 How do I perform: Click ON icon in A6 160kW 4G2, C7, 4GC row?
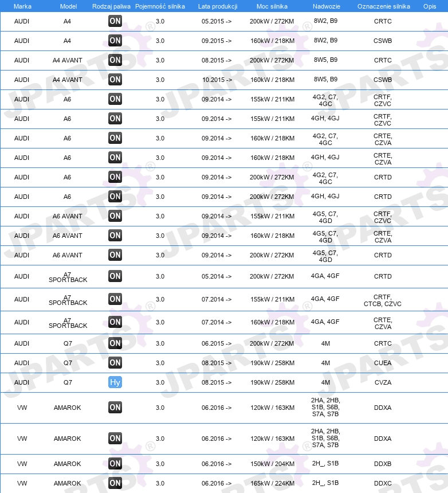[x=115, y=138]
